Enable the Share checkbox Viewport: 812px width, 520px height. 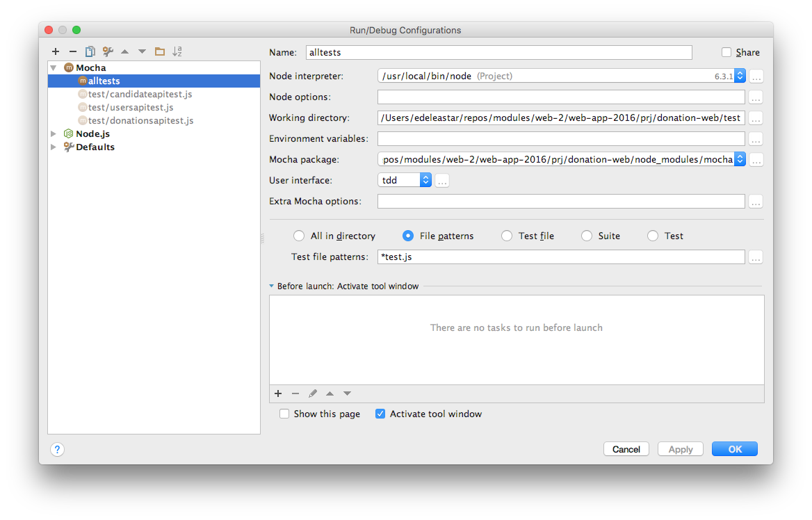[726, 52]
